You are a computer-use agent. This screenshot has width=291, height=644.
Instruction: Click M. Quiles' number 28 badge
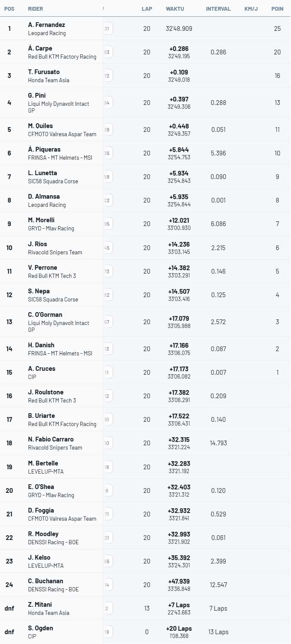click(107, 130)
